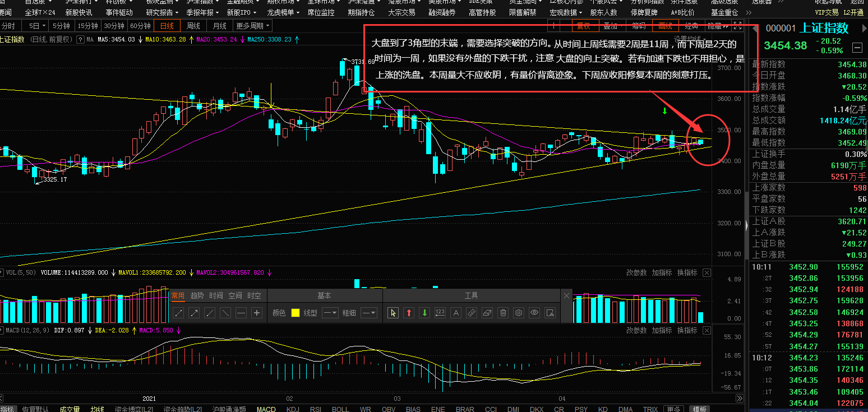This screenshot has width=868, height=412.
Task: Click the 模板 template button
Action: [x=699, y=409]
